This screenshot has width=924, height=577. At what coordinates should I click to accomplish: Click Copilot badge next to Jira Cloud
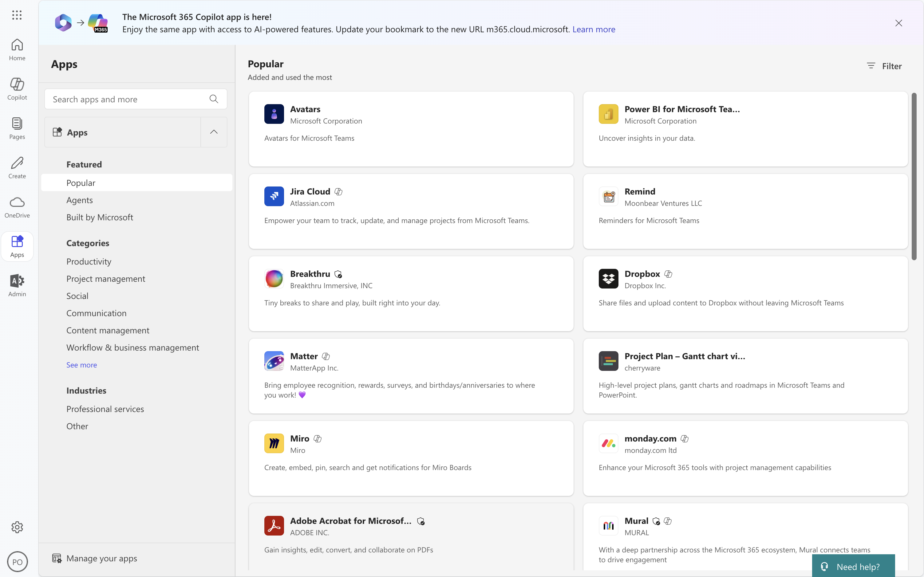(x=338, y=192)
